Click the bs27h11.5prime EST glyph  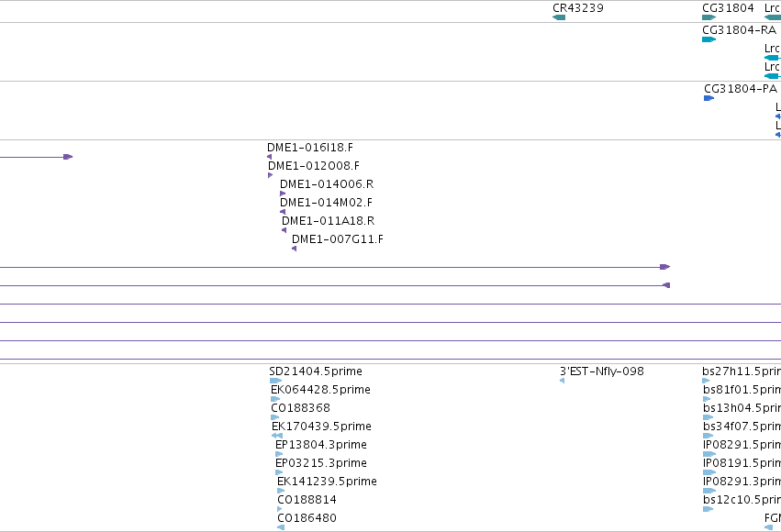[706, 381]
